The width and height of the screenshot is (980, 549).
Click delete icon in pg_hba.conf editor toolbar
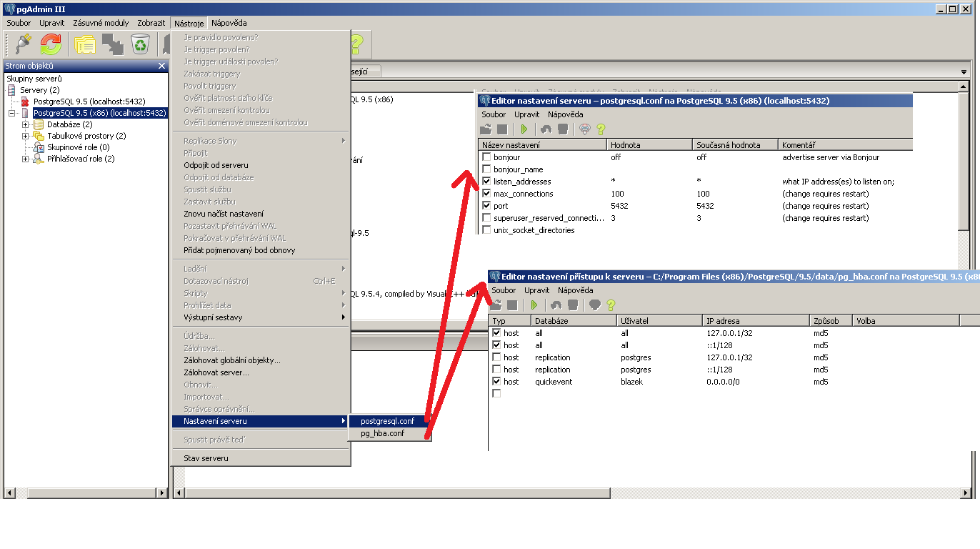click(x=573, y=305)
